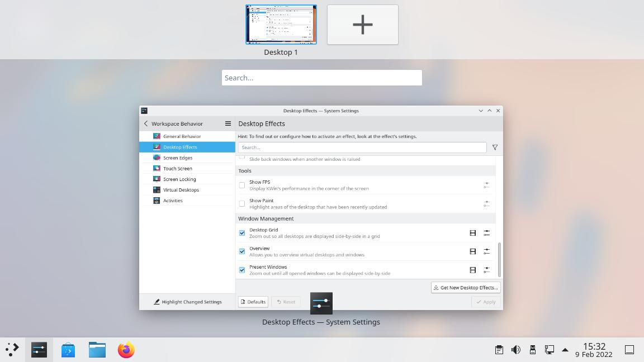The image size is (644, 362).
Task: Open the configure icon for Present Windows
Action: pos(487,270)
